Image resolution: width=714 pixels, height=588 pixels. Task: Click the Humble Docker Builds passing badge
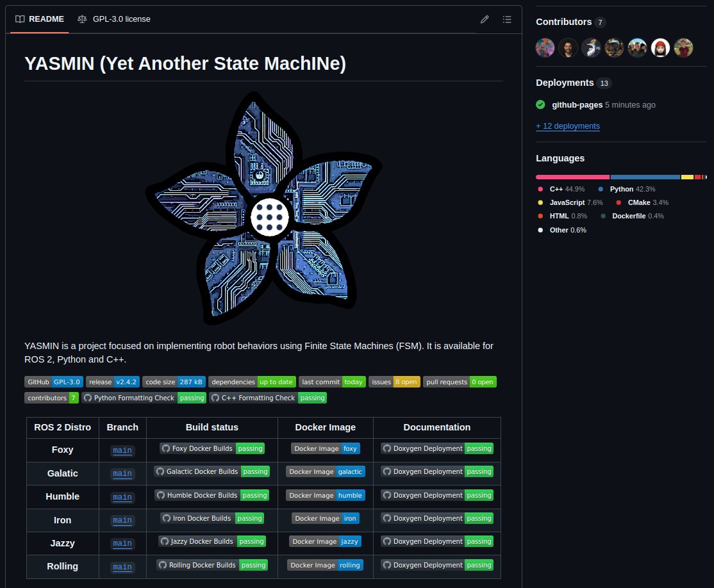(x=212, y=495)
